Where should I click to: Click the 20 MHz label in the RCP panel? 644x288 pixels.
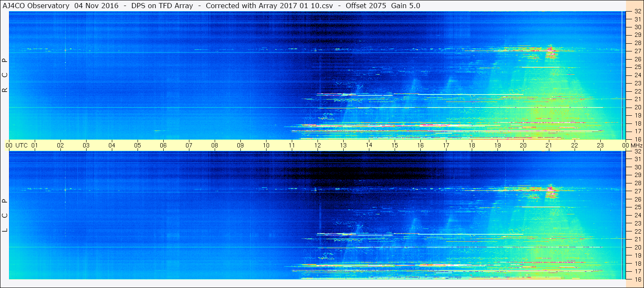tap(638, 107)
